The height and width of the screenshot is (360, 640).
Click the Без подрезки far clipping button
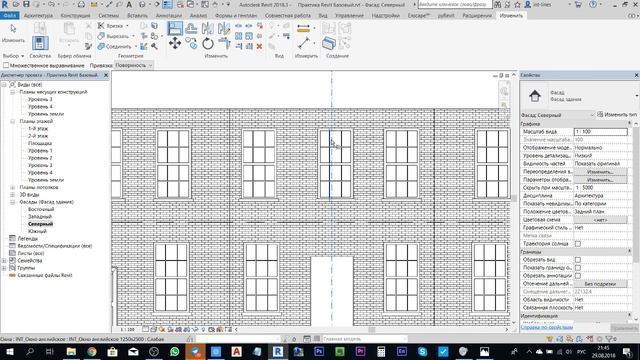pos(600,284)
